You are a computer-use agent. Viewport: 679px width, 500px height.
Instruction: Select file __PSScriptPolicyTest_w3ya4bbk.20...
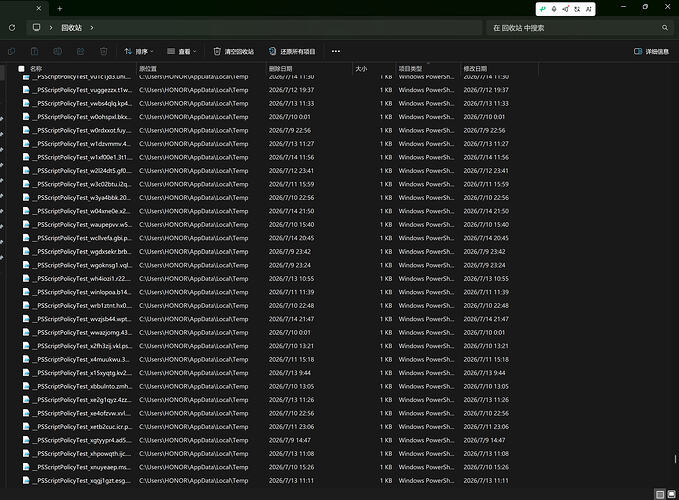coord(84,197)
